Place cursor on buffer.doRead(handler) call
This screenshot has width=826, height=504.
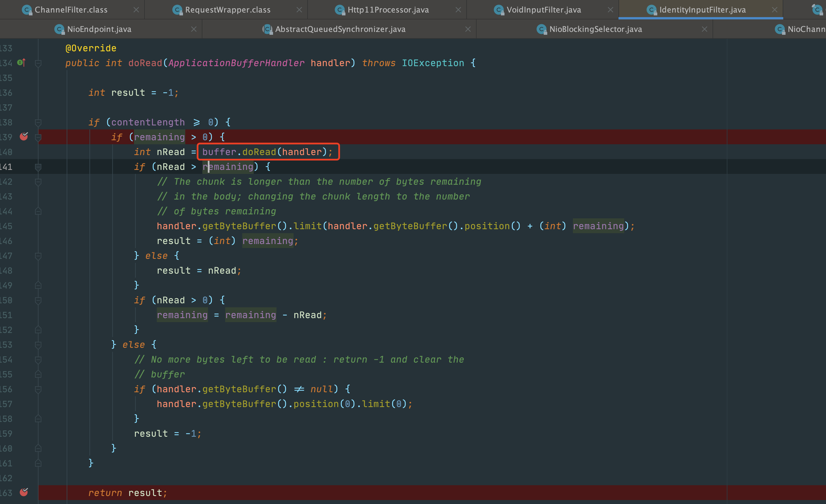(x=267, y=152)
